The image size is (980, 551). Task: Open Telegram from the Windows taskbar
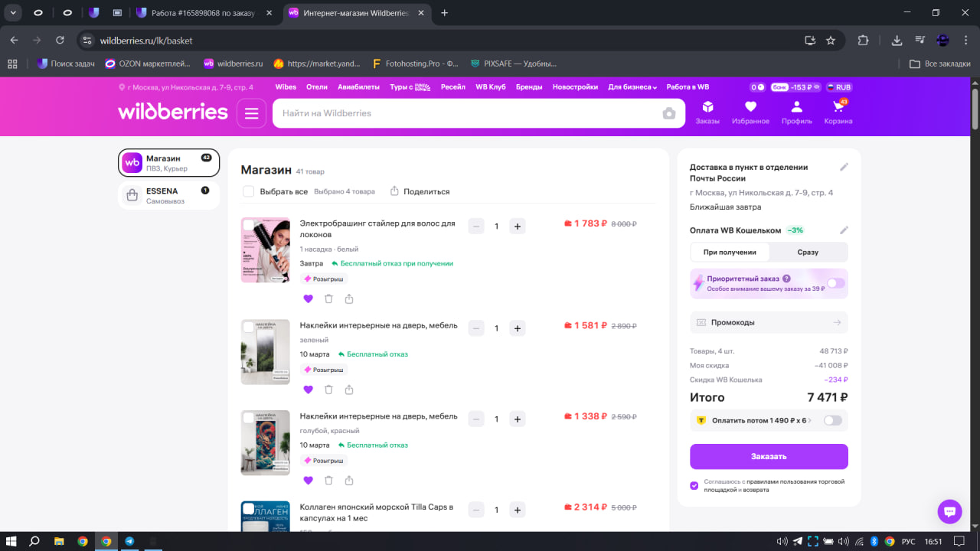[x=129, y=541]
